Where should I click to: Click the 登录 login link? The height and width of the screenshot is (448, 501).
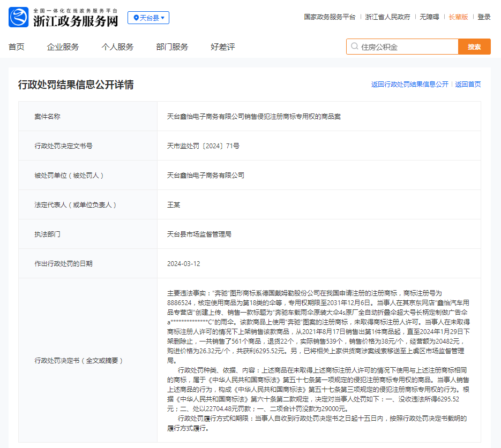[x=484, y=17]
